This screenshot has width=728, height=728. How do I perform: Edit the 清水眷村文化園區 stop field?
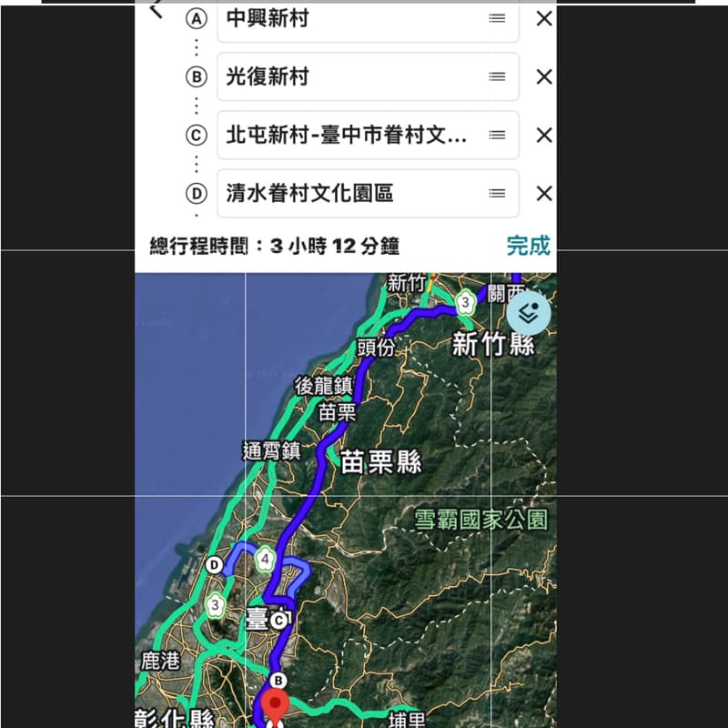tap(368, 193)
